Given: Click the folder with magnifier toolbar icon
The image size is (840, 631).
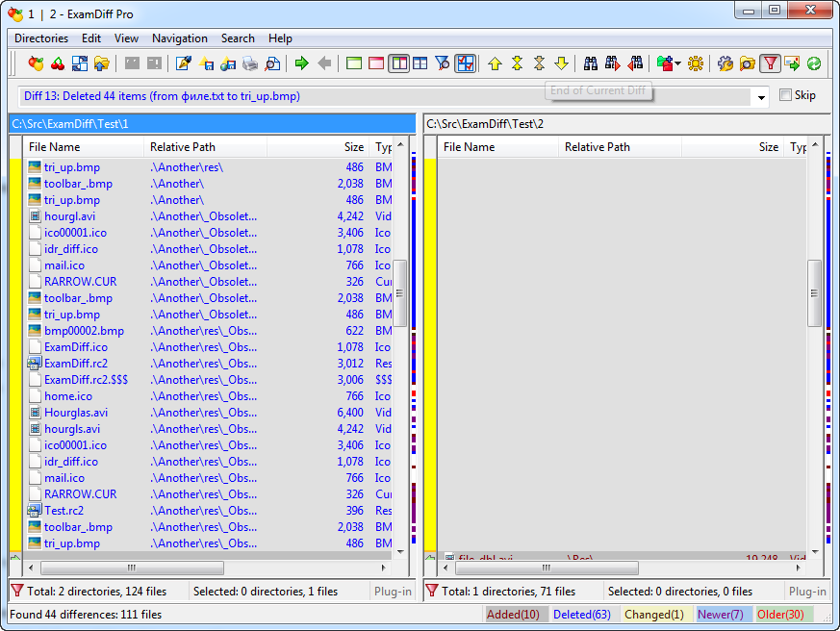Looking at the screenshot, I should (748, 63).
